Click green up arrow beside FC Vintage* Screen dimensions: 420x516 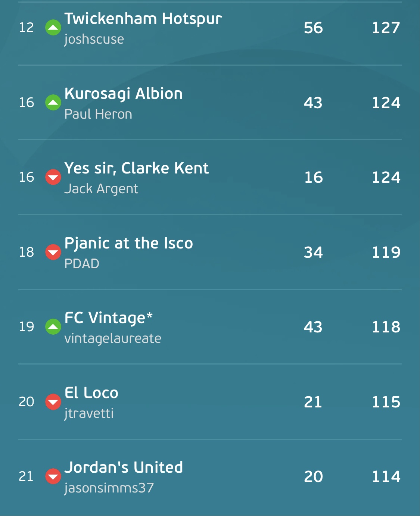[53, 327]
